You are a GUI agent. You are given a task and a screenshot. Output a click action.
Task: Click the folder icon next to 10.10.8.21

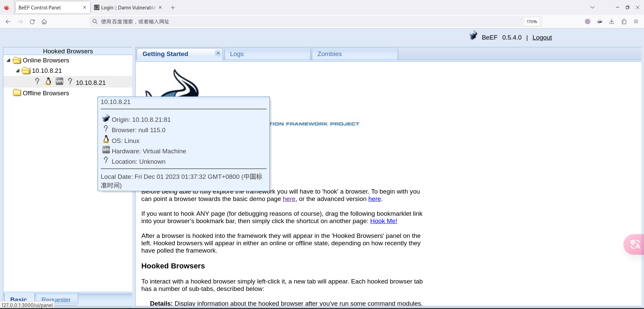point(26,70)
